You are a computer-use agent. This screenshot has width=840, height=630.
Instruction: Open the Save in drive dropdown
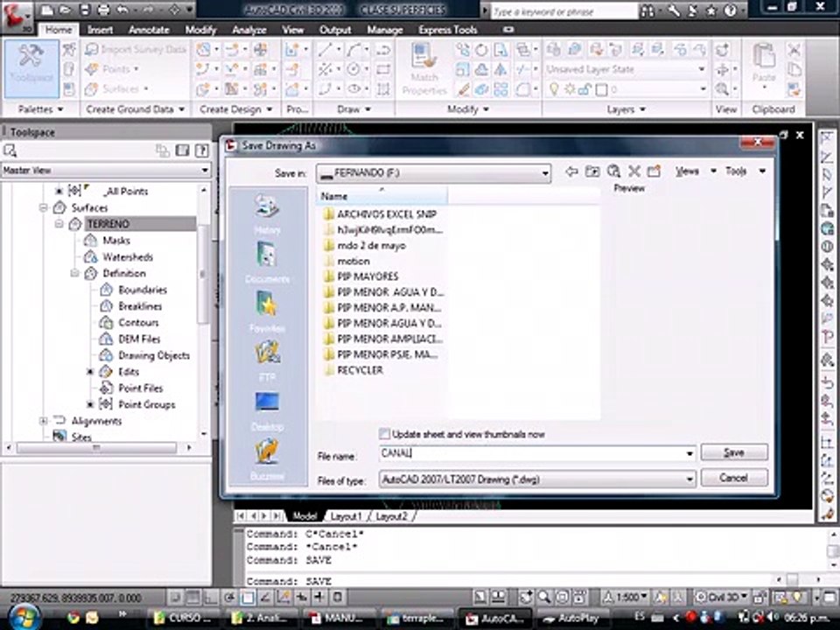(545, 173)
